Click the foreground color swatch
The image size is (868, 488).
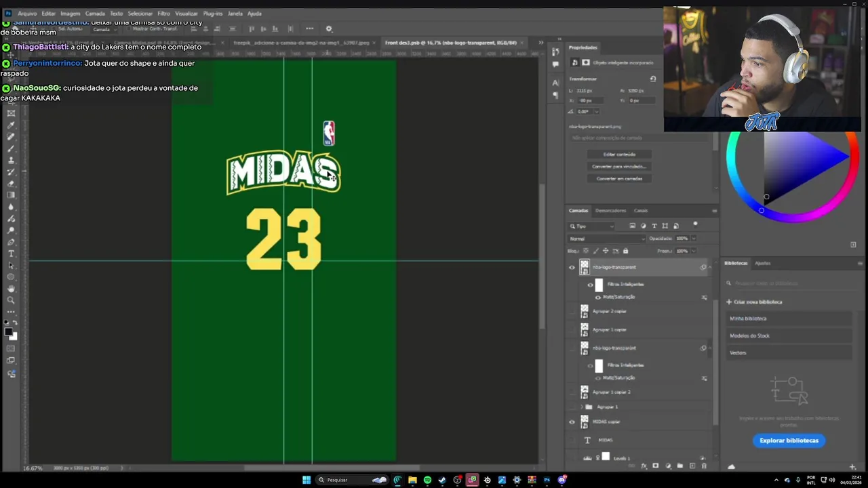9,331
